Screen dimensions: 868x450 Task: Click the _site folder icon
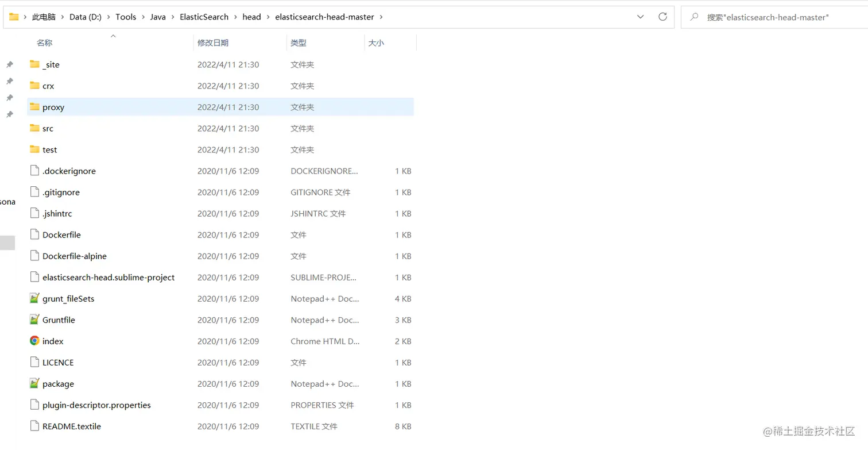click(34, 64)
